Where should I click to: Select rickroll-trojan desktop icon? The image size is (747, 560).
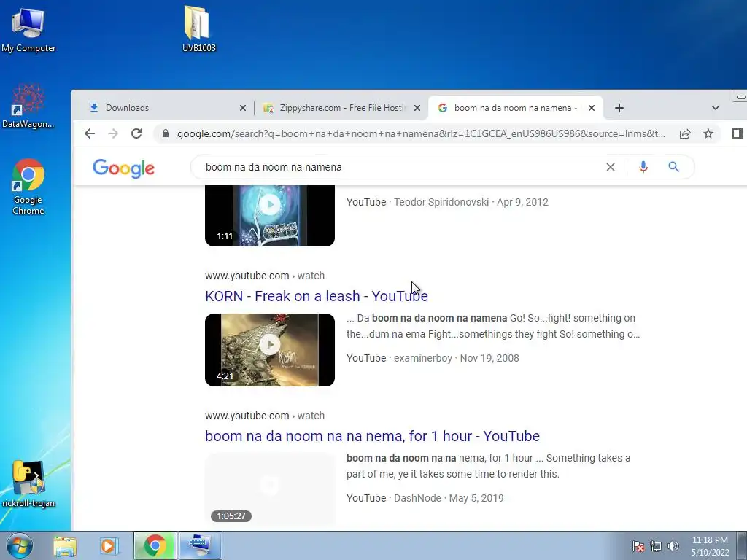coord(28,483)
